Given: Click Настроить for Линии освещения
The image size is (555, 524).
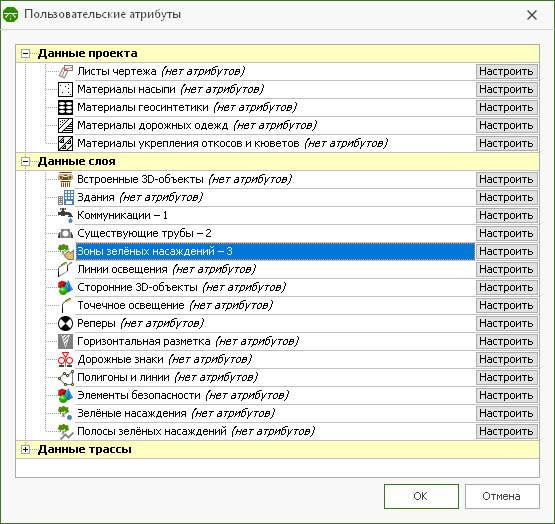Looking at the screenshot, I should tap(507, 269).
